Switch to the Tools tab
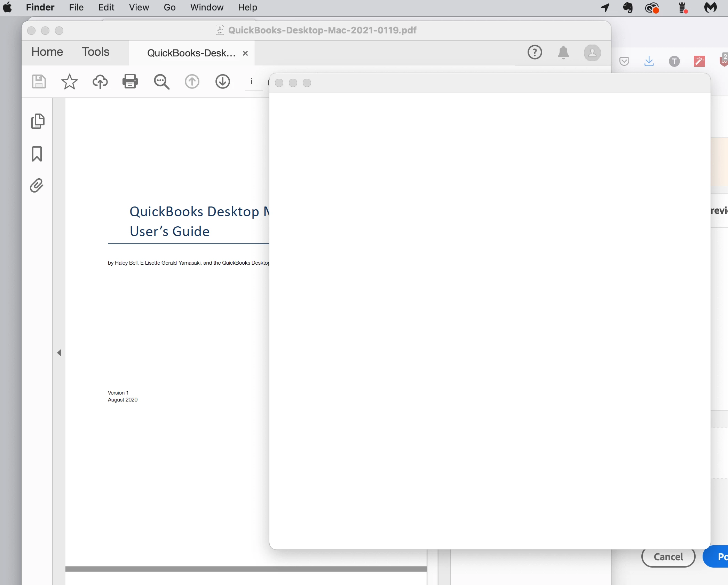 point(96,52)
